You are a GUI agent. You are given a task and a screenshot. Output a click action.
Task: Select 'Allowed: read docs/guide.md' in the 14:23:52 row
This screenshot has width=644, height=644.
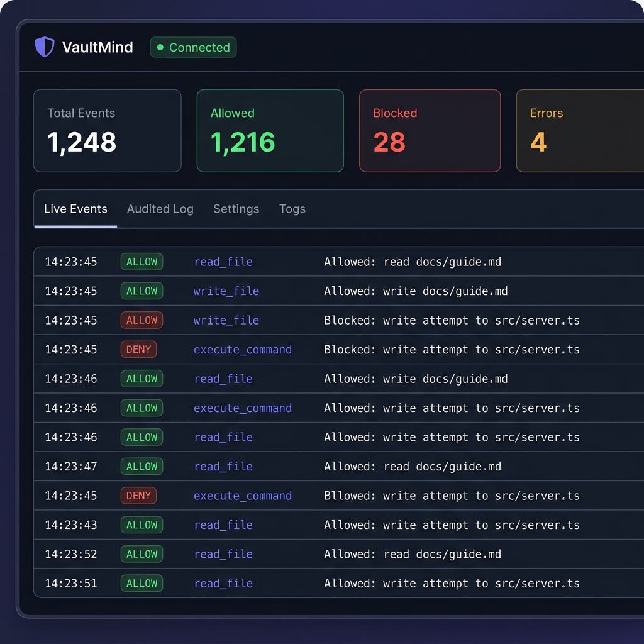point(413,554)
